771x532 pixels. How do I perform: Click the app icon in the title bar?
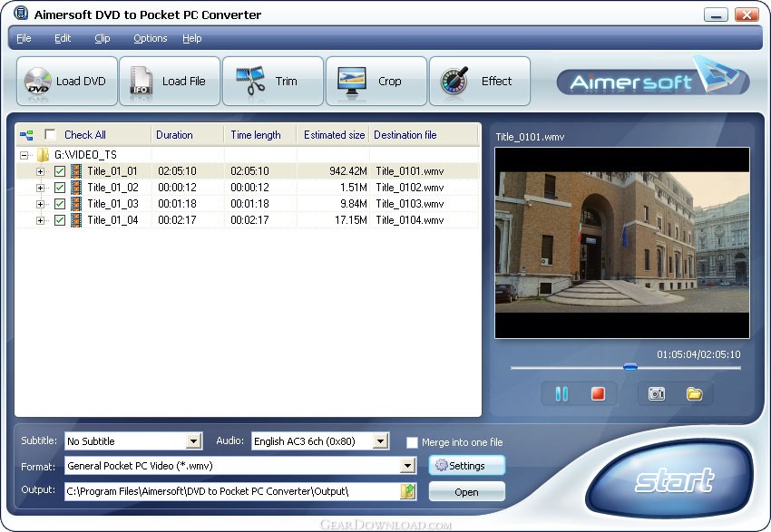(21, 14)
